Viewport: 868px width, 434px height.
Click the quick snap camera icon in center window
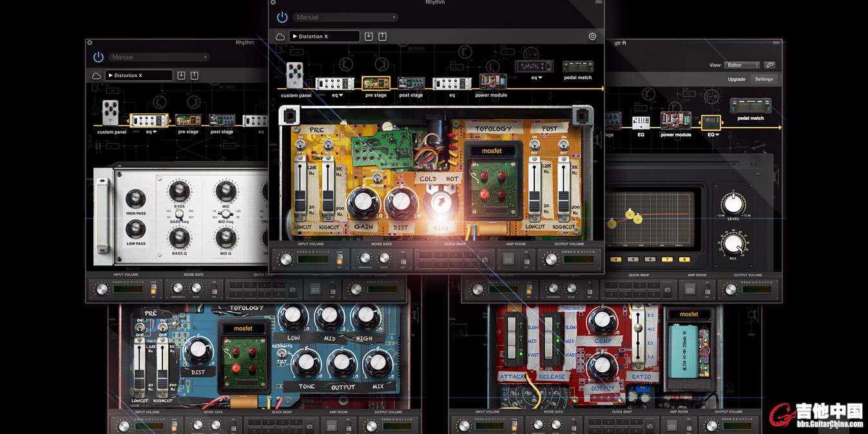(485, 260)
